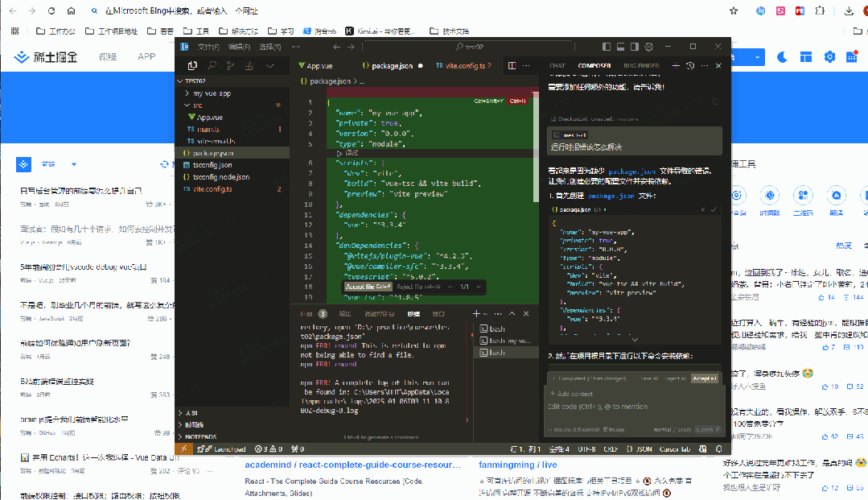Open the Source Control view icon
The width and height of the screenshot is (868, 500).
(231, 65)
